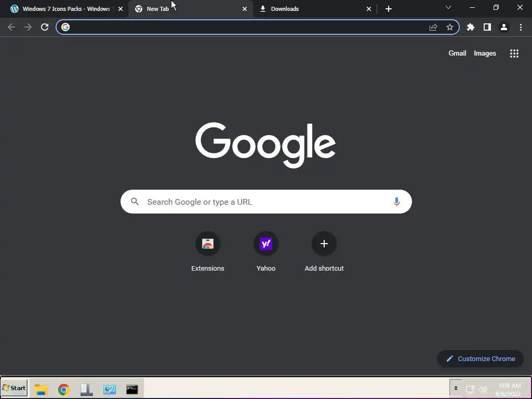Open the Gmail link
532x399 pixels.
click(457, 54)
